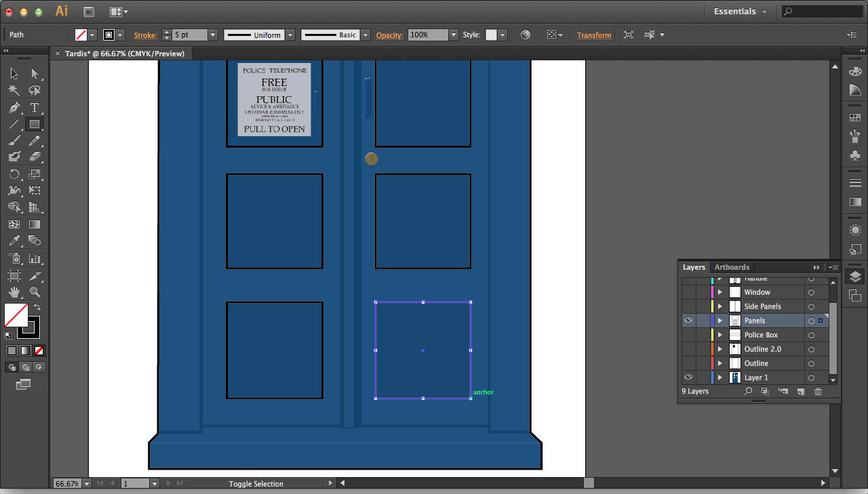Select the Symbol Sprayer tool

pos(14,258)
